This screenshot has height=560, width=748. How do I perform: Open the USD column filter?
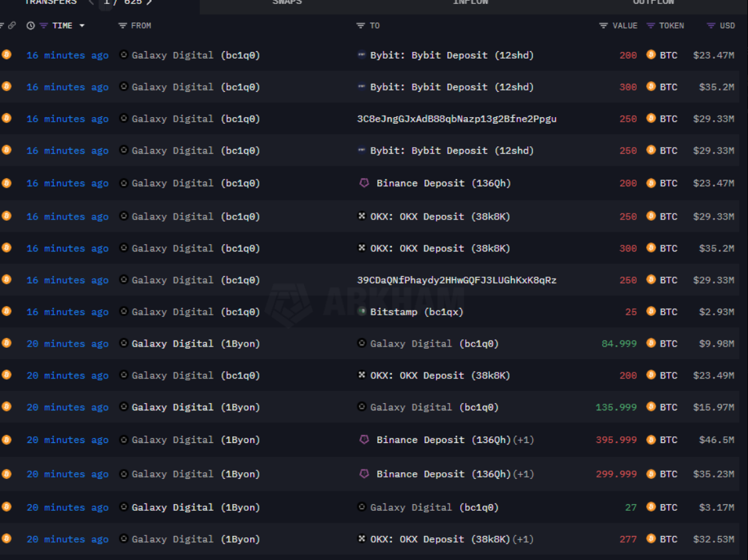point(711,26)
